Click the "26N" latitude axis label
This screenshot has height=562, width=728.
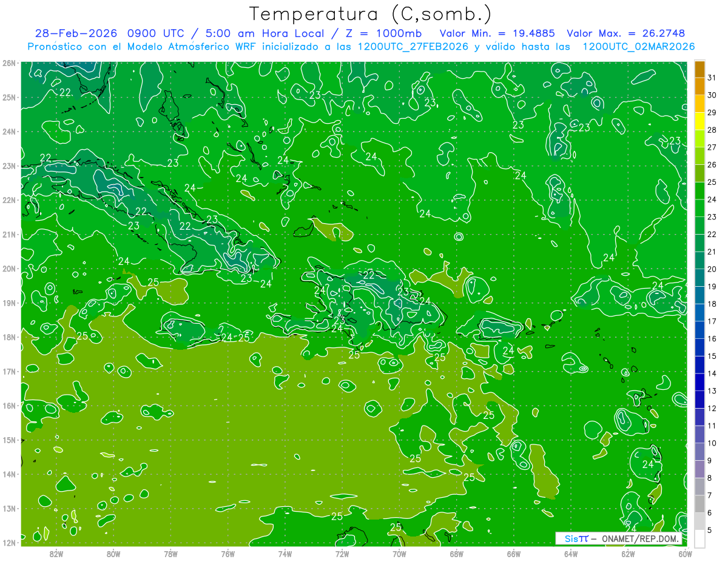[8, 63]
